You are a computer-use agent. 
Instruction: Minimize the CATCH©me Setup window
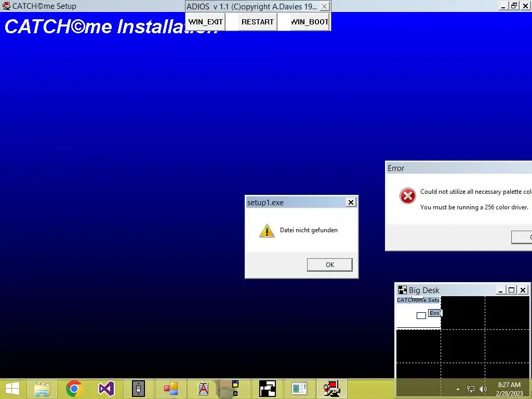pos(503,6)
